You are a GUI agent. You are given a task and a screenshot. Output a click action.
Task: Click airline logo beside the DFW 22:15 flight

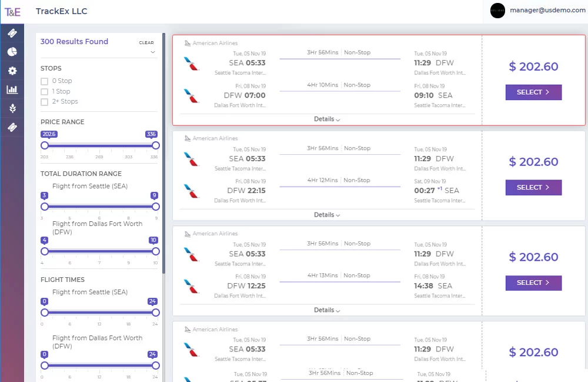191,191
